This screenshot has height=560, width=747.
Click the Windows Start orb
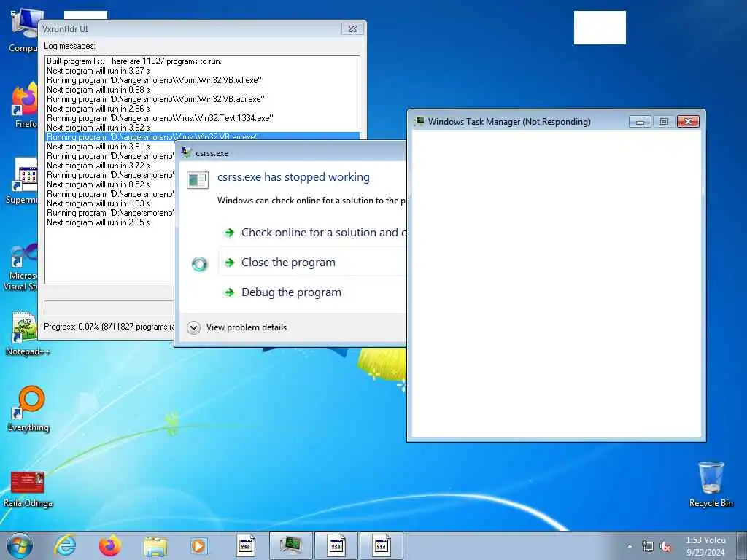pyautogui.click(x=20, y=545)
